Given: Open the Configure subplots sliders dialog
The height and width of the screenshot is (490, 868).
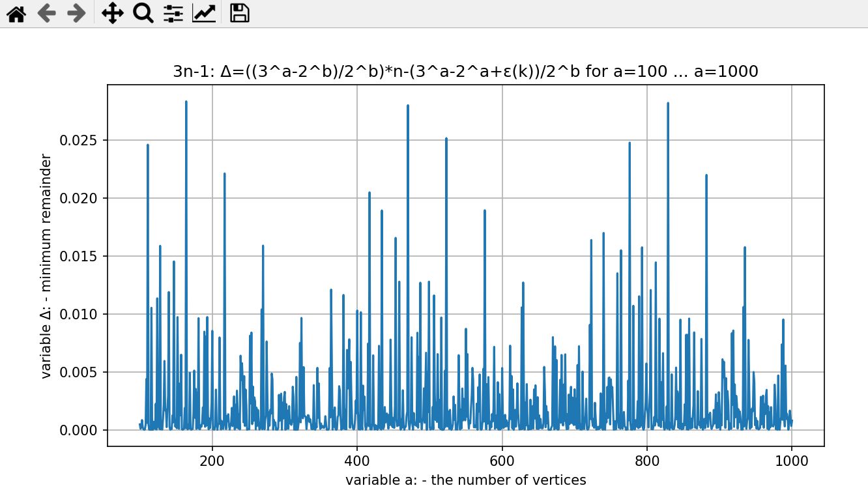Looking at the screenshot, I should (x=173, y=14).
